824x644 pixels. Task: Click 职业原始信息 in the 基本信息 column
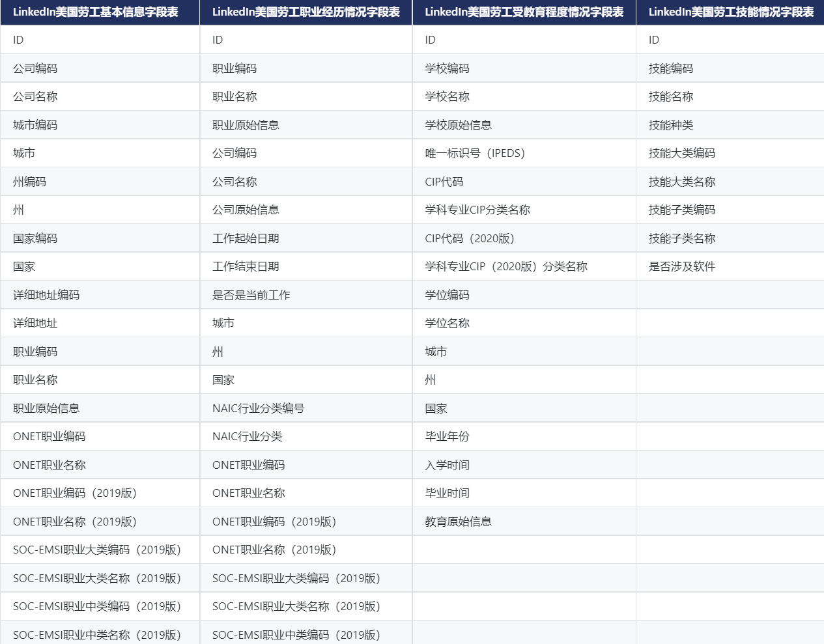pos(100,408)
